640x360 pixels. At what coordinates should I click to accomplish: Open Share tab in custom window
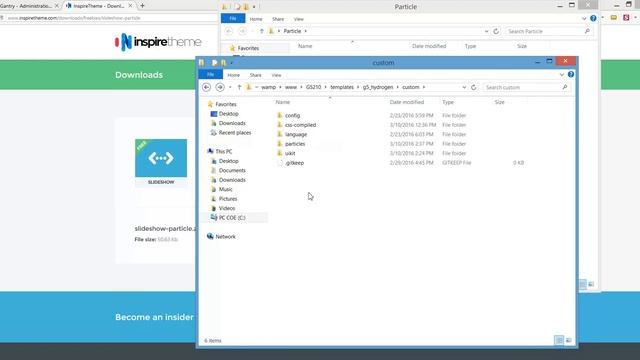[256, 75]
